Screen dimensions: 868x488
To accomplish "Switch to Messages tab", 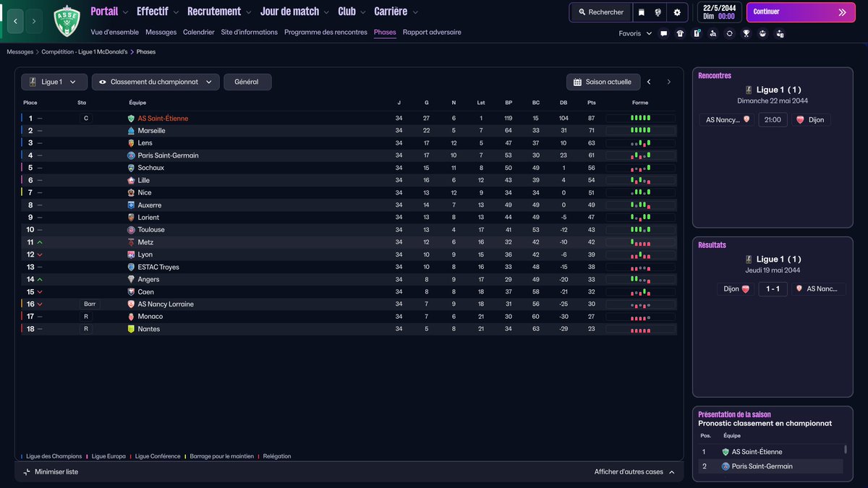I will tap(161, 33).
